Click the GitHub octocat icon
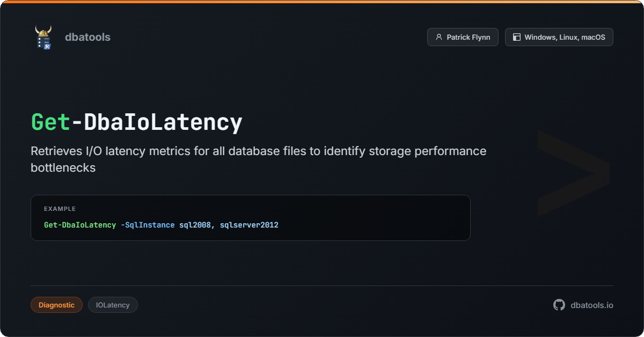This screenshot has height=337, width=644. click(559, 305)
